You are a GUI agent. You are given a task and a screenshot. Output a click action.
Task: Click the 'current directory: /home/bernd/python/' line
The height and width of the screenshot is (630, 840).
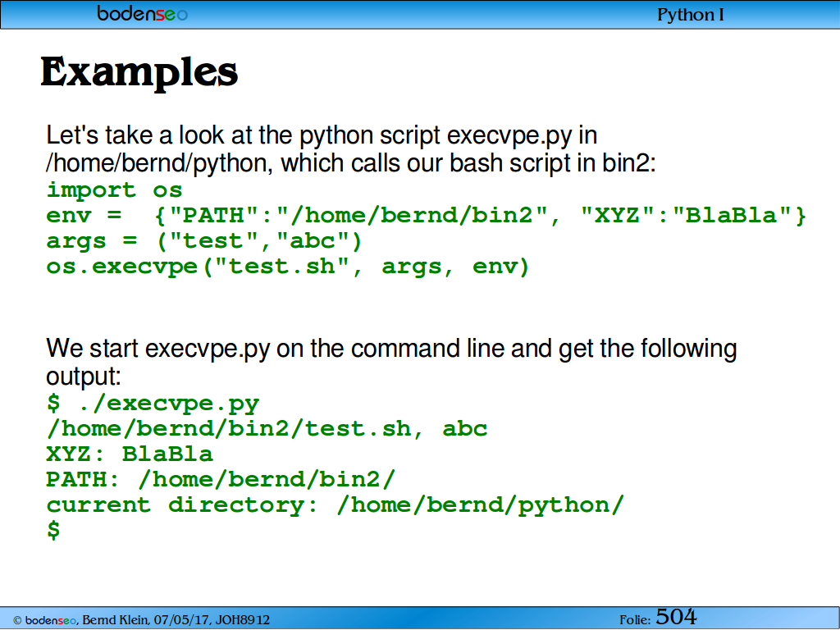coord(336,505)
